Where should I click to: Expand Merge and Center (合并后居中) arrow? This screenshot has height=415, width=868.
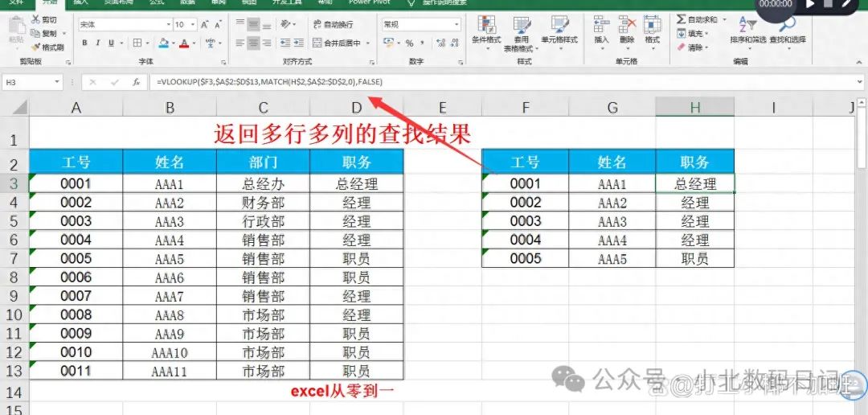[x=368, y=43]
